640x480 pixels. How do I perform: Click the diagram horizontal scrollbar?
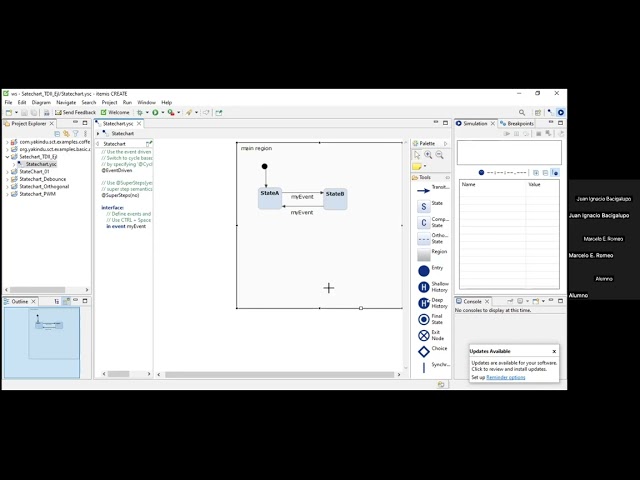coord(279,375)
